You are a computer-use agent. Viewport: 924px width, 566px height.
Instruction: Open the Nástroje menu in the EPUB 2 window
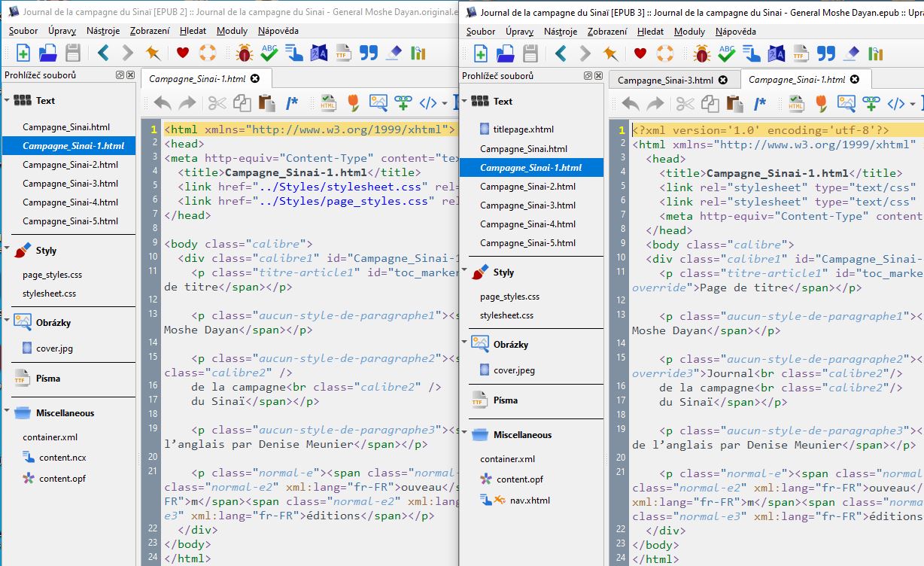(x=103, y=31)
